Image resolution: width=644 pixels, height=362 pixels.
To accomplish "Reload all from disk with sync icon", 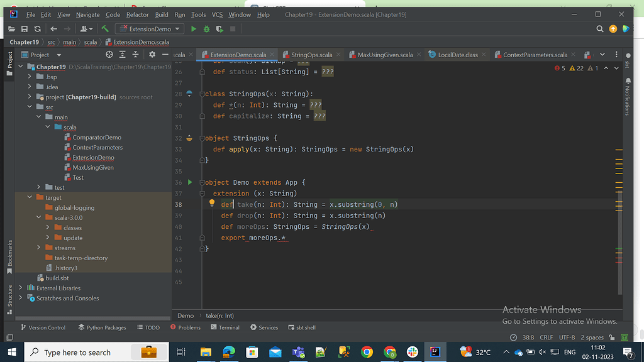I will tap(38, 28).
